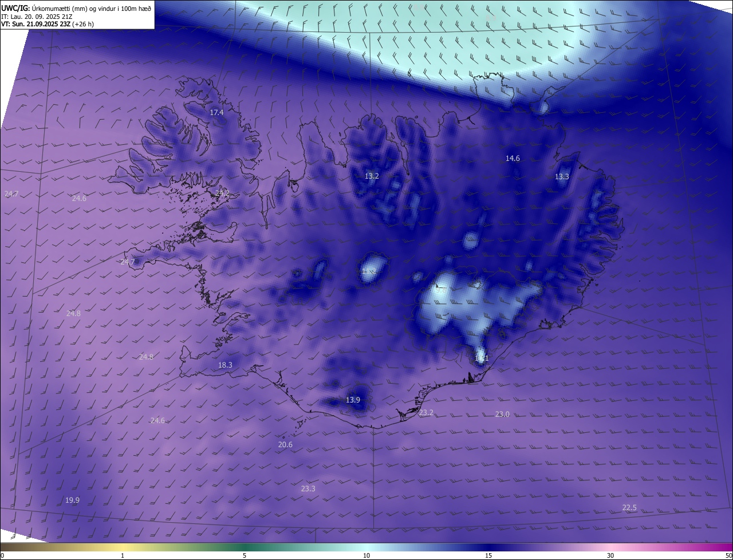Click the 23.0 value label southeast offshore
This screenshot has height=560, width=733.
(x=502, y=414)
